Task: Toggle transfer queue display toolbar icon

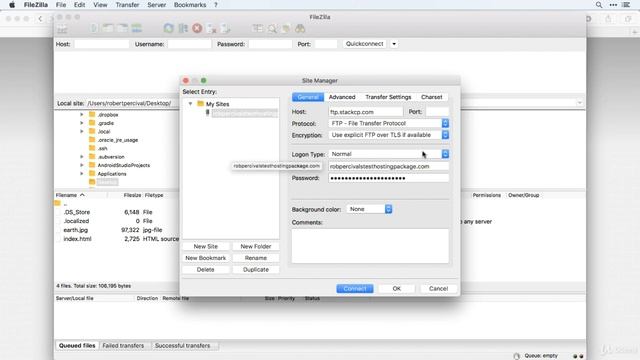Action: (x=137, y=28)
